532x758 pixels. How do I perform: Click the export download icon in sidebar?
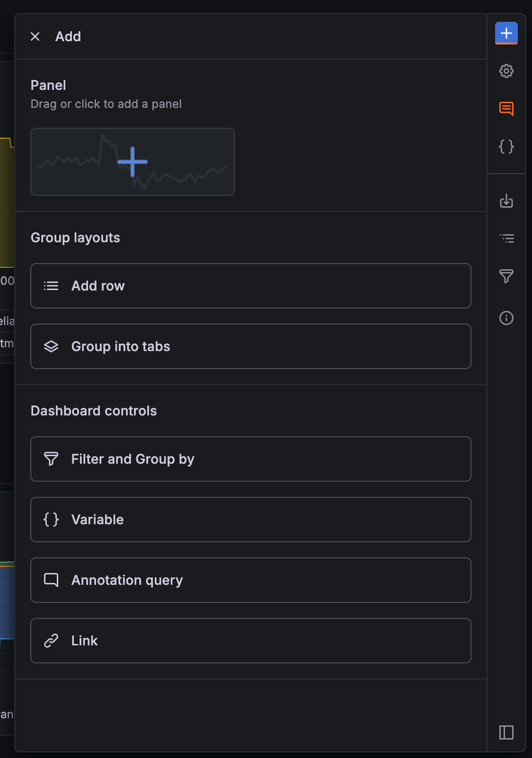(x=506, y=201)
